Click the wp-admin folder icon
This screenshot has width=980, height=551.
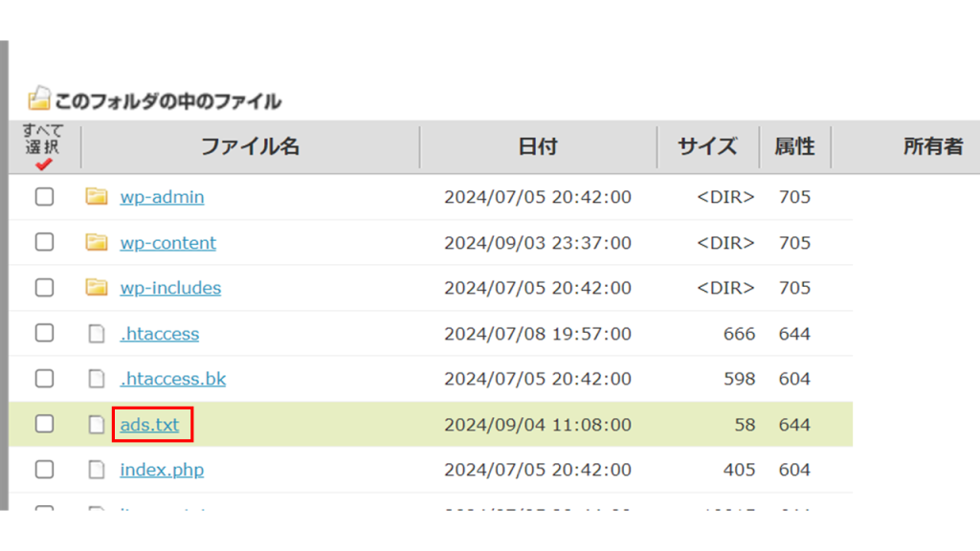coord(96,197)
